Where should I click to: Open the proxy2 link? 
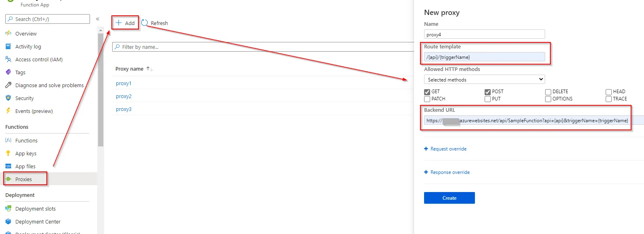click(x=123, y=96)
